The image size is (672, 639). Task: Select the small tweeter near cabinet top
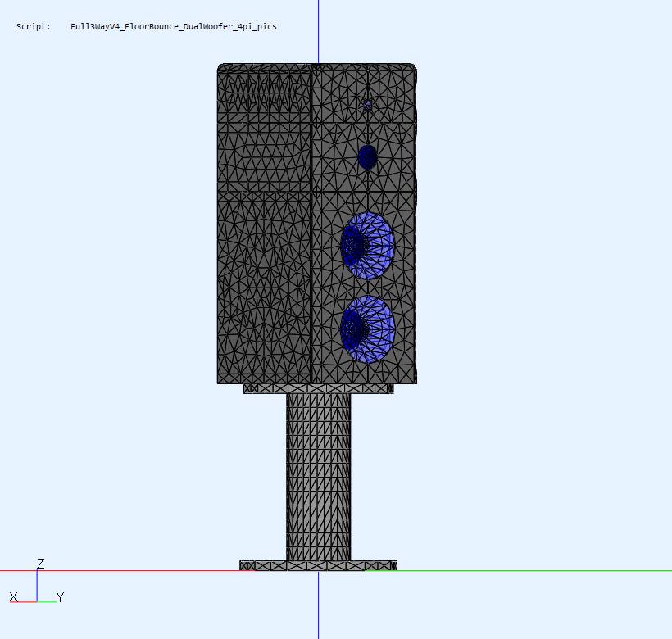pyautogui.click(x=367, y=105)
